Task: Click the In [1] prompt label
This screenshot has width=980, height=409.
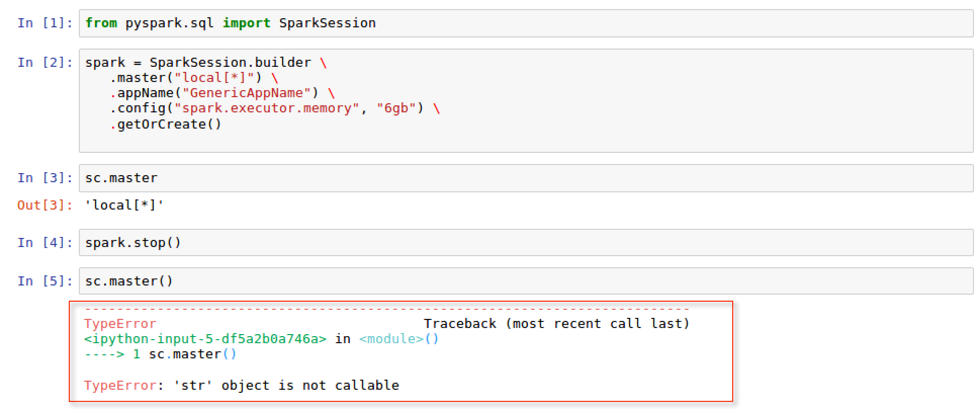Action: pyautogui.click(x=45, y=23)
